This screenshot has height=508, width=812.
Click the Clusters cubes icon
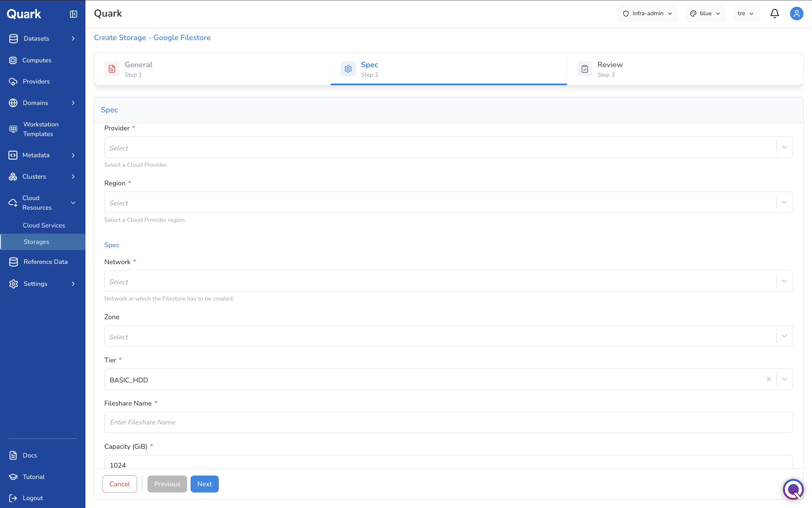13,176
